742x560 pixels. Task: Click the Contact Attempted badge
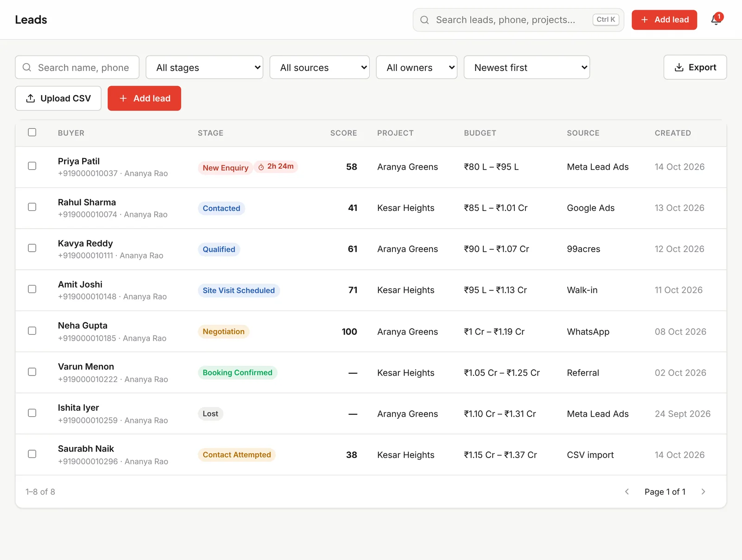tap(237, 455)
